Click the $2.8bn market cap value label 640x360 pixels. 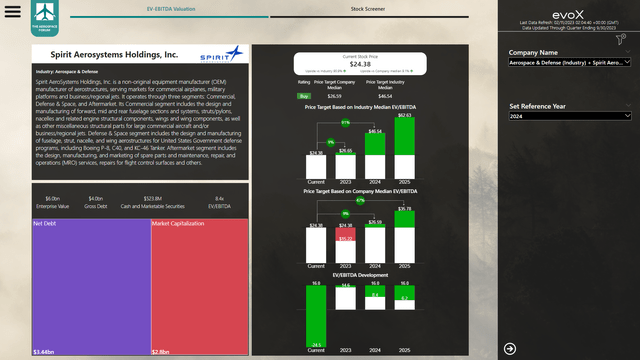pyautogui.click(x=160, y=352)
